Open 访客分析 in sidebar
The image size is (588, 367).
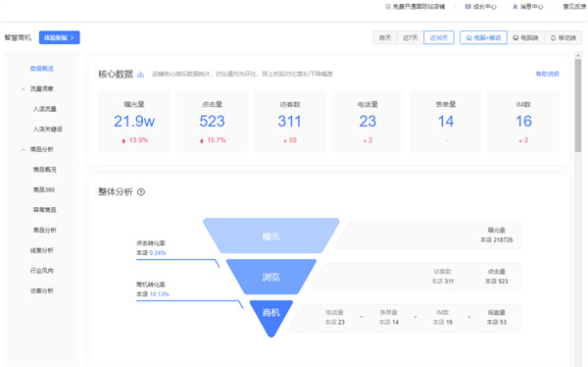41,290
